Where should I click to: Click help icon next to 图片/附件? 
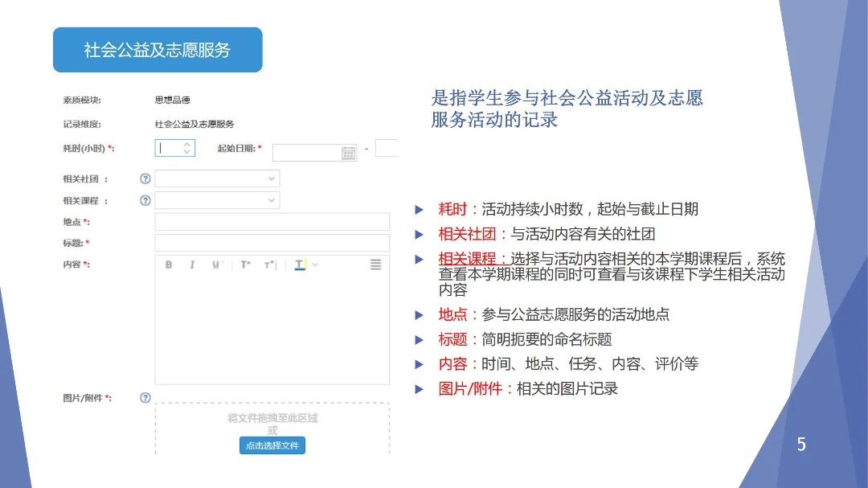click(145, 398)
